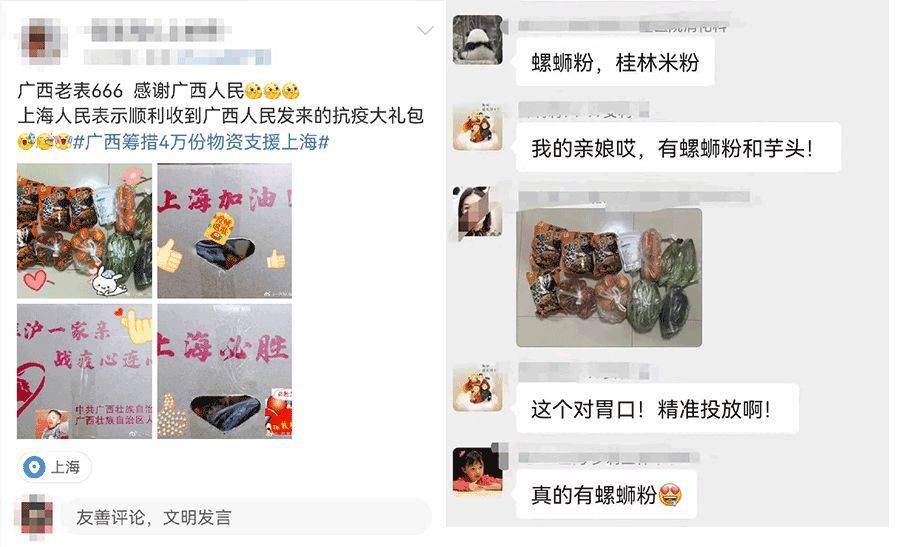The width and height of the screenshot is (900, 547).
Task: Expand the chevron menu on the Weibo post
Action: [x=425, y=30]
